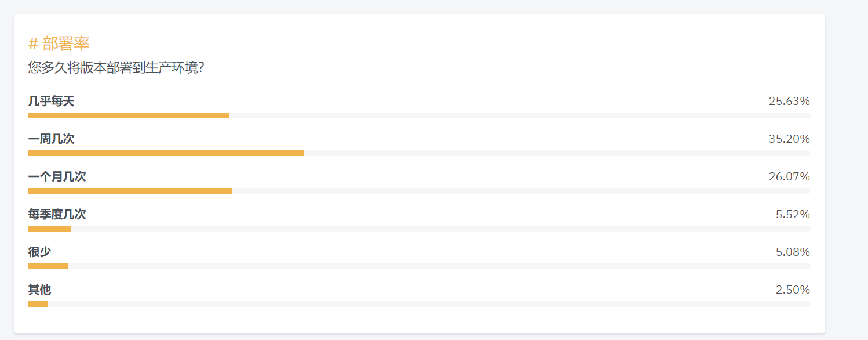Select the 一个月几次 label
868x340 pixels.
click(x=57, y=177)
